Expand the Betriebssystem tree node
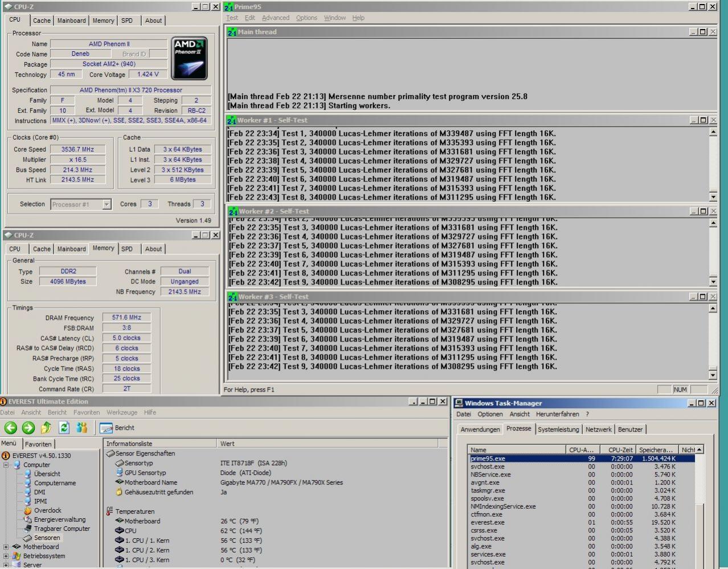The image size is (728, 569). [x=6, y=556]
